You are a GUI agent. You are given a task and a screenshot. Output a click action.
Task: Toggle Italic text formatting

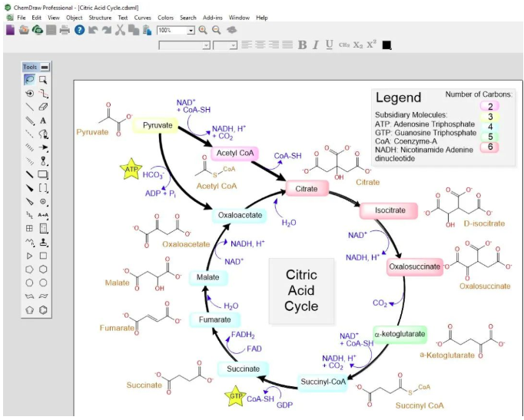[x=316, y=45]
